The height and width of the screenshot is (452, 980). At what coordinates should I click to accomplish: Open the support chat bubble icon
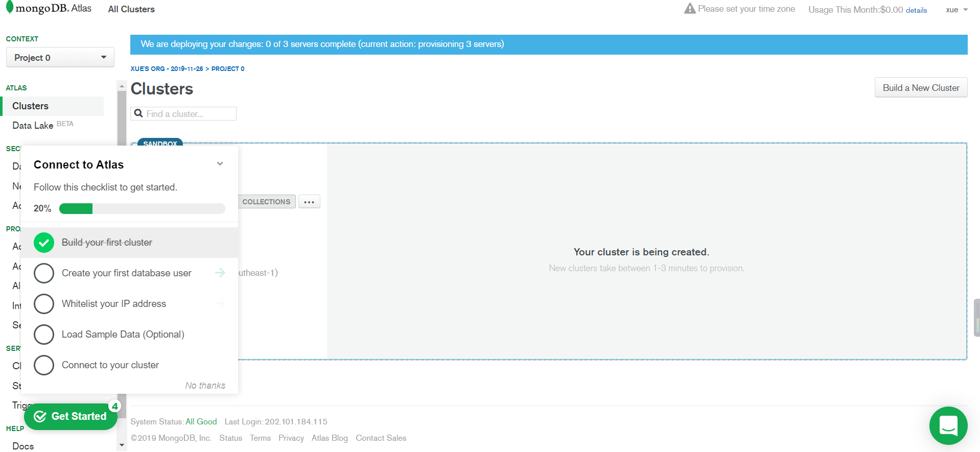pyautogui.click(x=948, y=425)
